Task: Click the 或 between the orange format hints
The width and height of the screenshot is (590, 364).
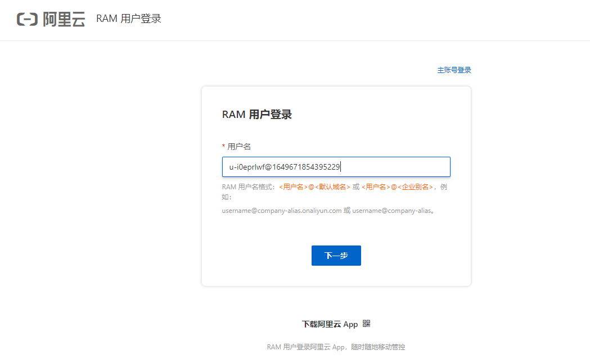Action: (356, 187)
